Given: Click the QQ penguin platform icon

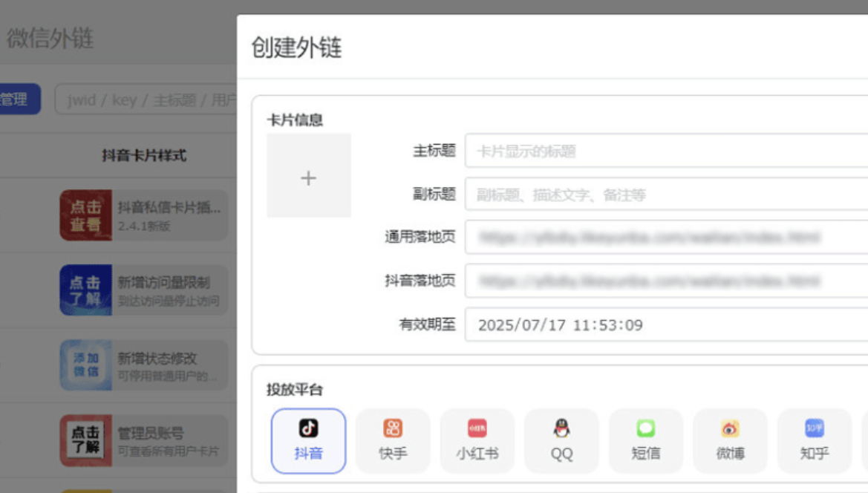Looking at the screenshot, I should pos(561,441).
